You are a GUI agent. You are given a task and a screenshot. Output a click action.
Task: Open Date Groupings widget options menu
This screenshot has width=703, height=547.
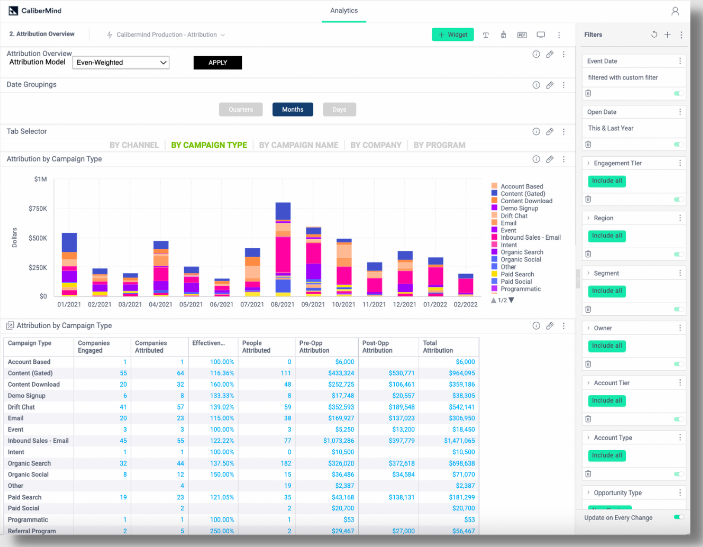coord(564,85)
